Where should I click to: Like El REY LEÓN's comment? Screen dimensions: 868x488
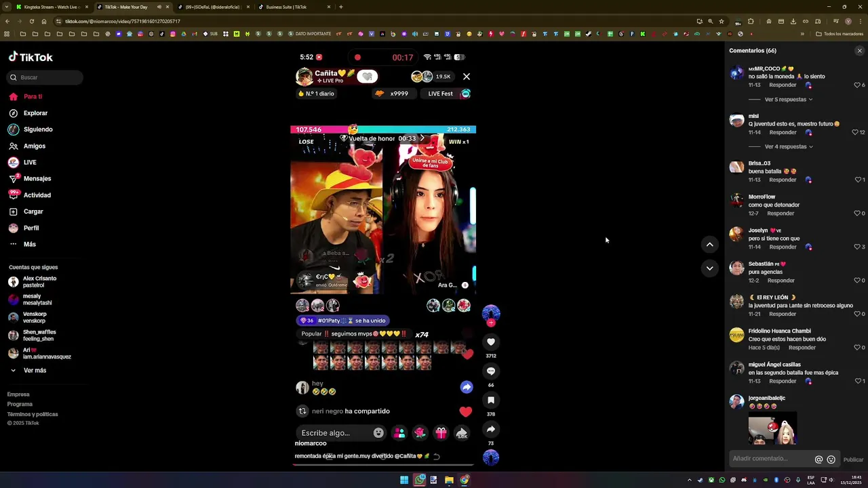click(857, 314)
